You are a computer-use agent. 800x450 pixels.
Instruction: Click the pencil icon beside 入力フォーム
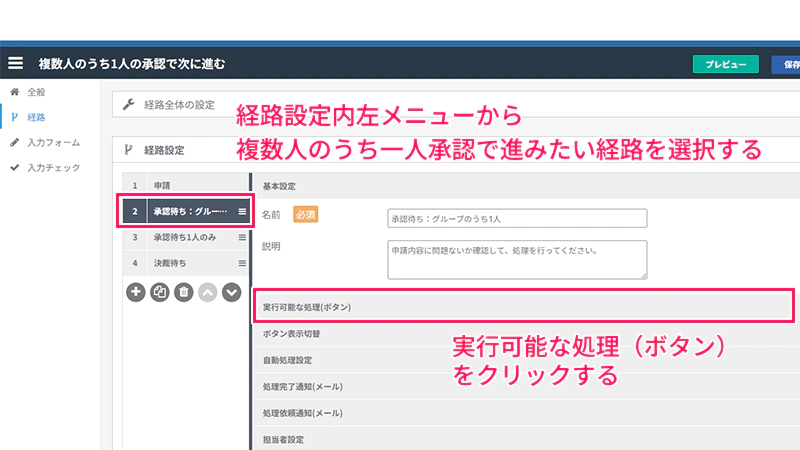14,142
